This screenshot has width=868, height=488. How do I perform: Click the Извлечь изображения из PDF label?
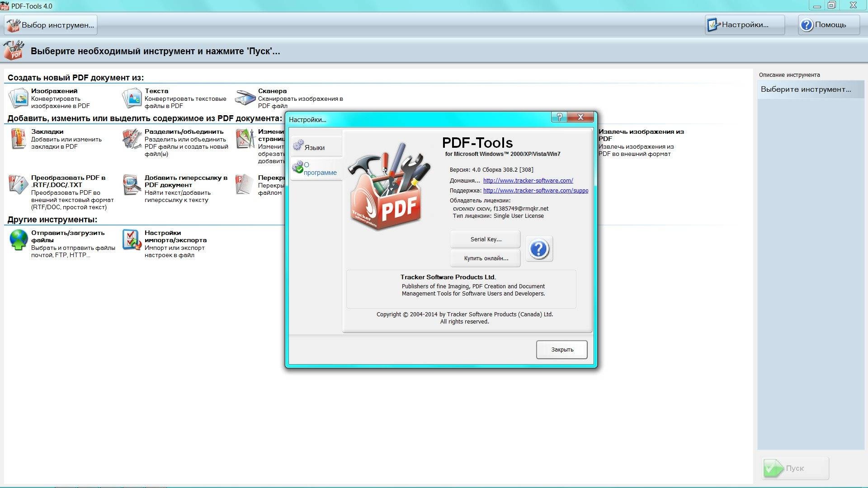pyautogui.click(x=641, y=135)
